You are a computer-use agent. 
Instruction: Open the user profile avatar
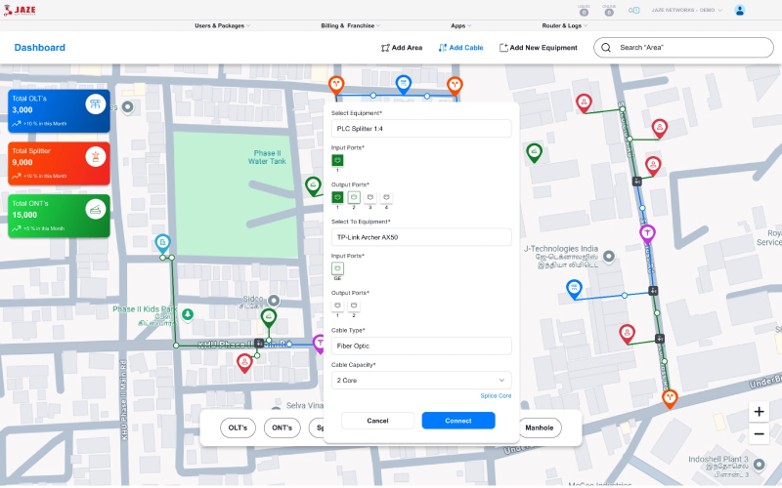click(x=740, y=10)
